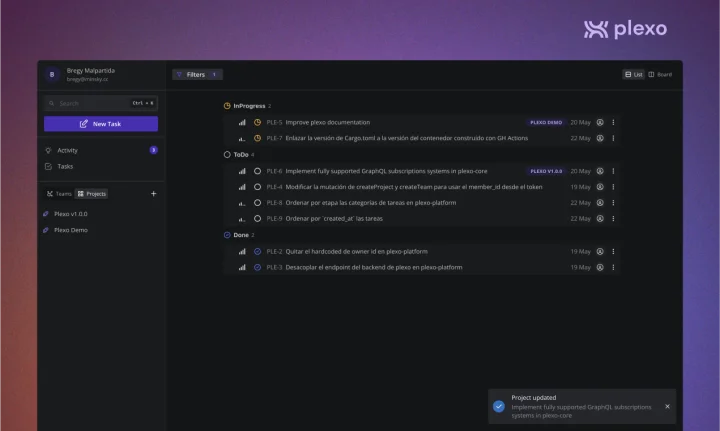The width and height of the screenshot is (720, 431).
Task: Collapse the ToDo group header
Action: 239,155
